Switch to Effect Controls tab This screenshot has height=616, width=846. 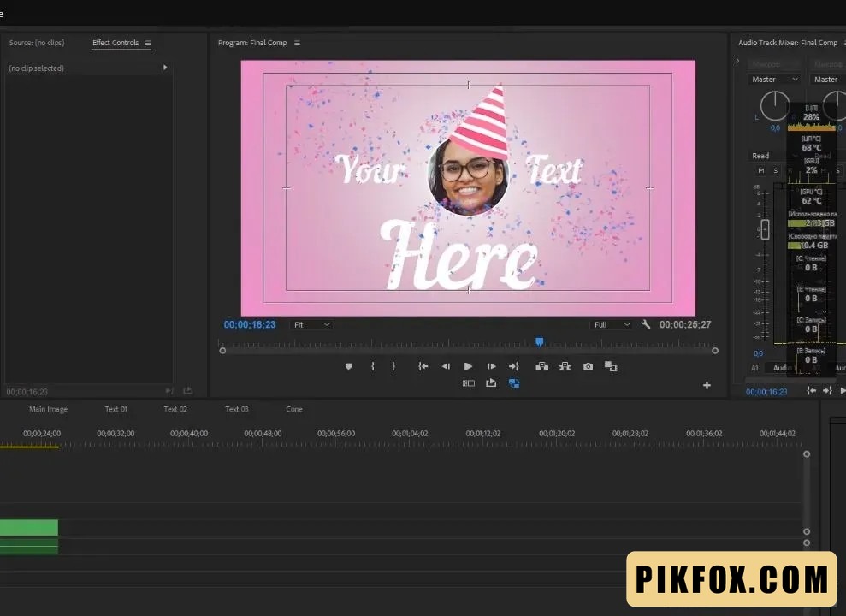click(115, 43)
